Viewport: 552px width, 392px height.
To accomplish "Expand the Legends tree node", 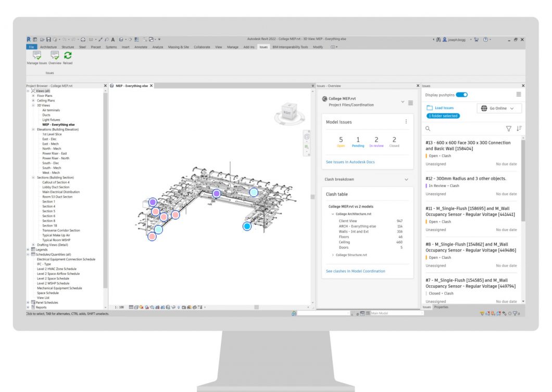I will tap(28, 249).
